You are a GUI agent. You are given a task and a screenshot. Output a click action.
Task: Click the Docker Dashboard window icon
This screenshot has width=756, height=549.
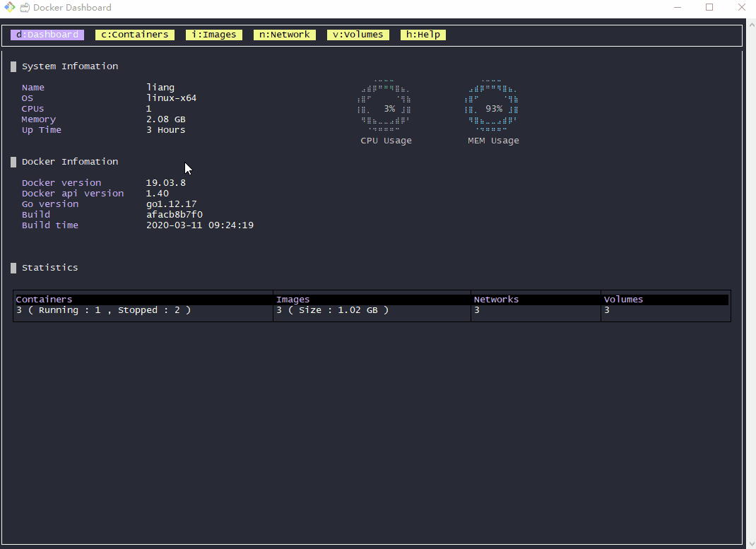(10, 7)
